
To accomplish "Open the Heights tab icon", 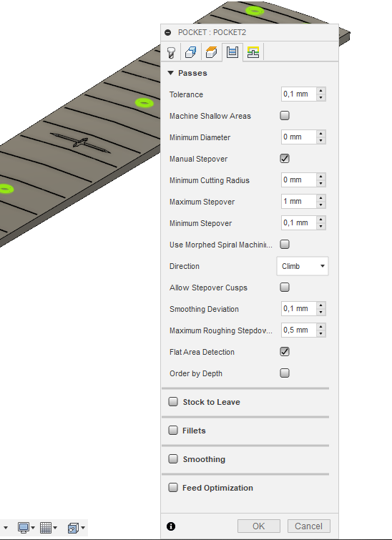I will pyautogui.click(x=212, y=52).
